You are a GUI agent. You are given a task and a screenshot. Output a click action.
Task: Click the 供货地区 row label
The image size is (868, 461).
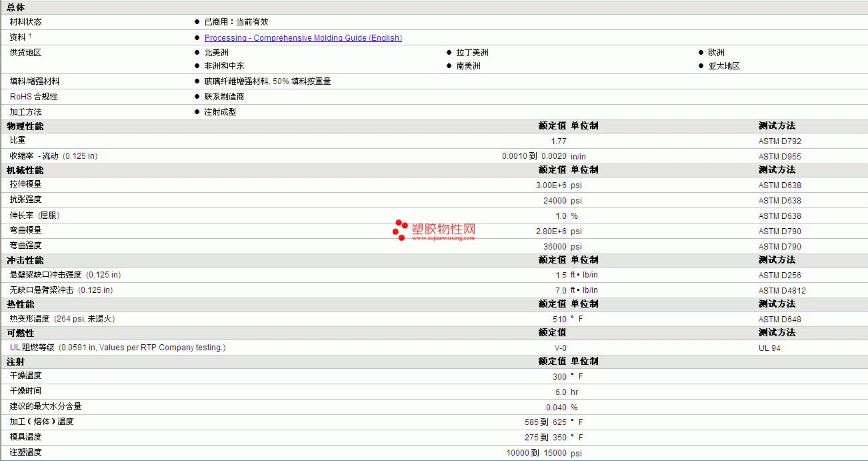tap(26, 53)
